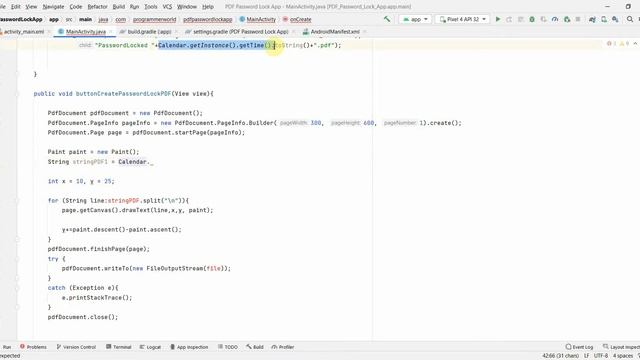Switch to the MainActivity.java tab
The height and width of the screenshot is (360, 640).
(85, 31)
